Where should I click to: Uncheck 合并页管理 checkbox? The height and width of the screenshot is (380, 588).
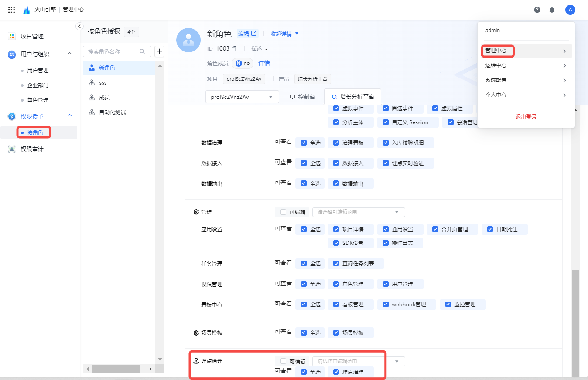[x=435, y=229]
